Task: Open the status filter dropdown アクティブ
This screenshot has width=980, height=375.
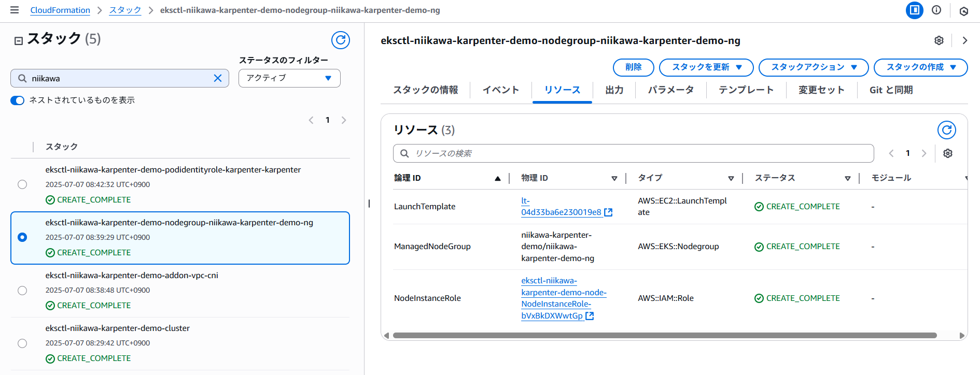Action: (289, 78)
